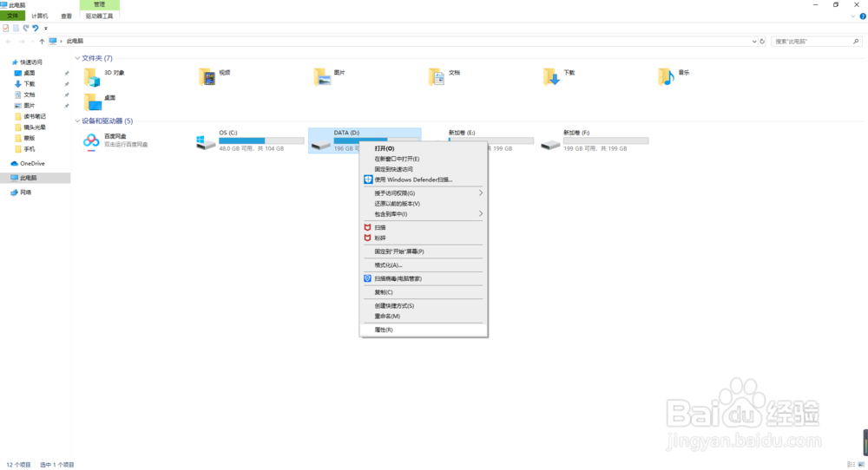Click the address bar path field
868x470 pixels.
401,42
